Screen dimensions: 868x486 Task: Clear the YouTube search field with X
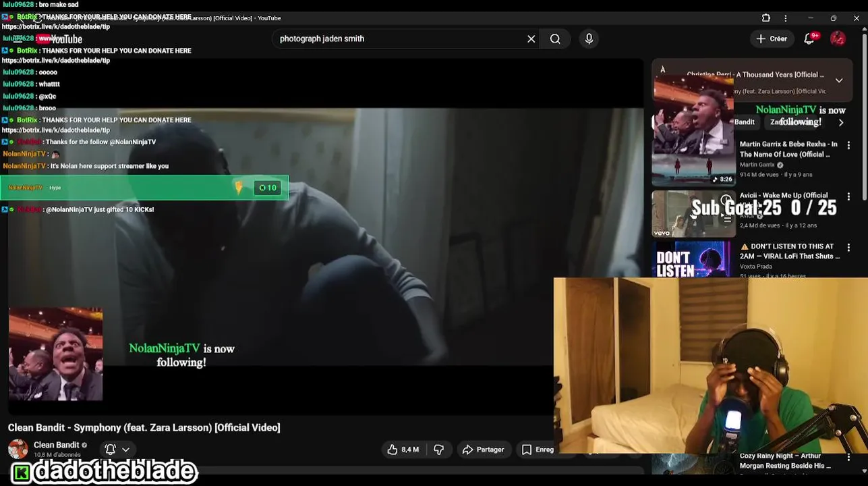coord(531,39)
